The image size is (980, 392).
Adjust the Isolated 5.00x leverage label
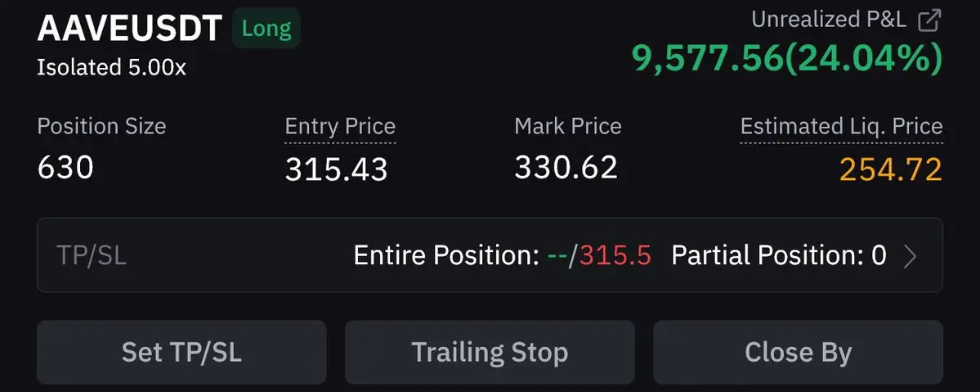[x=112, y=67]
